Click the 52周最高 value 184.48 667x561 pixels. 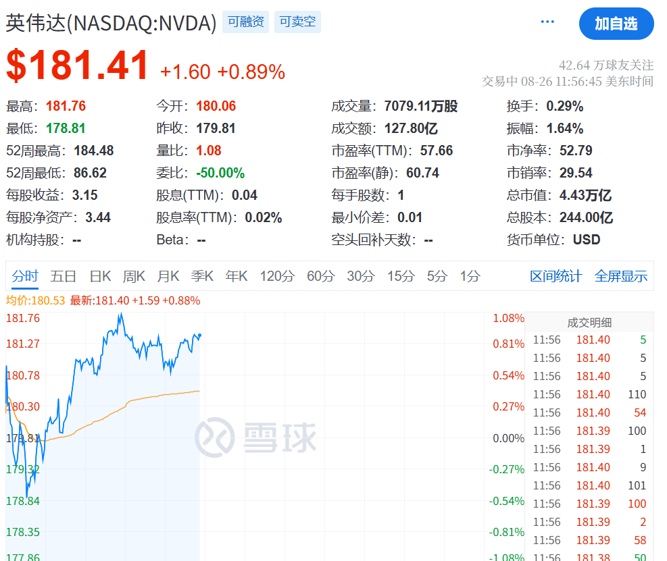94,151
